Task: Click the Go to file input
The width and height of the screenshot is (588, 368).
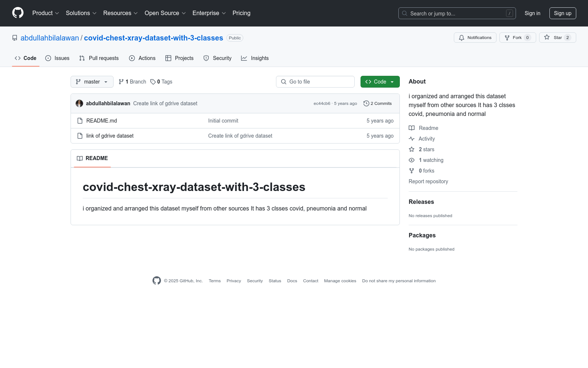Action: point(315,82)
